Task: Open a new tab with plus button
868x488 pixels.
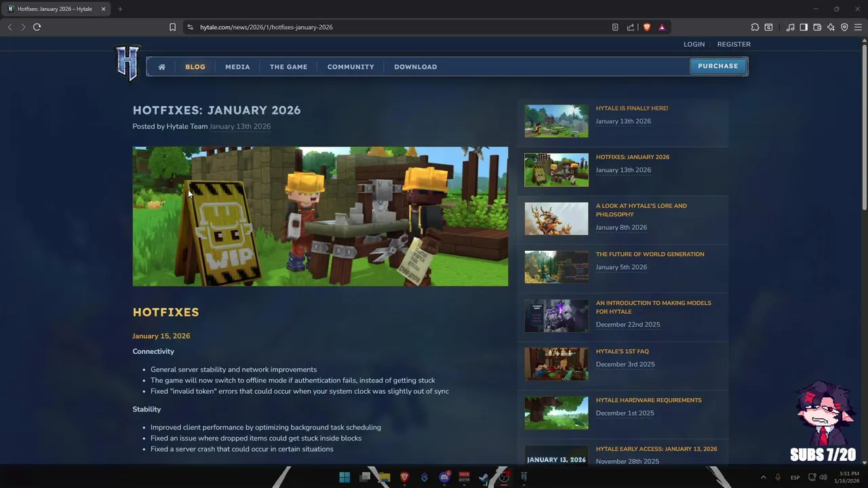Action: coord(120,9)
